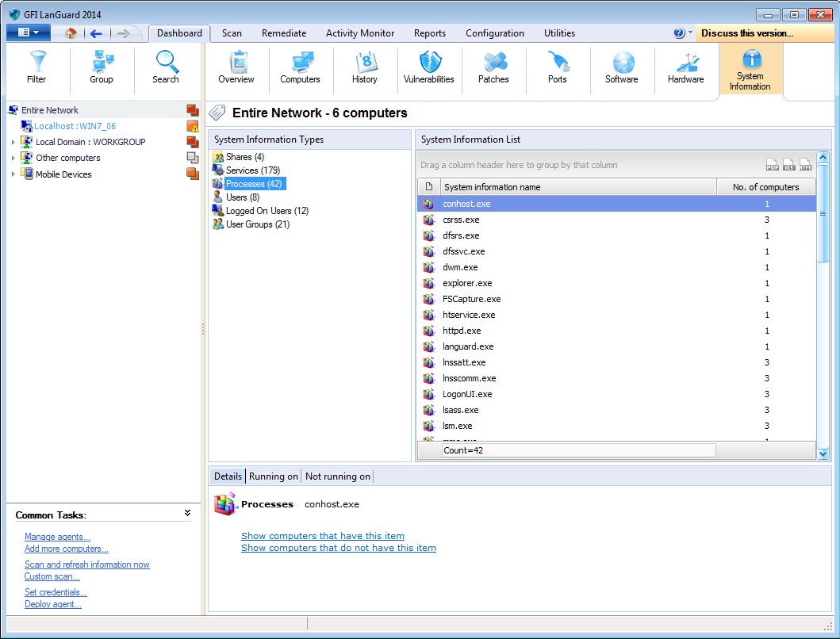Click Show computers that do not have this item
840x639 pixels.
click(339, 548)
